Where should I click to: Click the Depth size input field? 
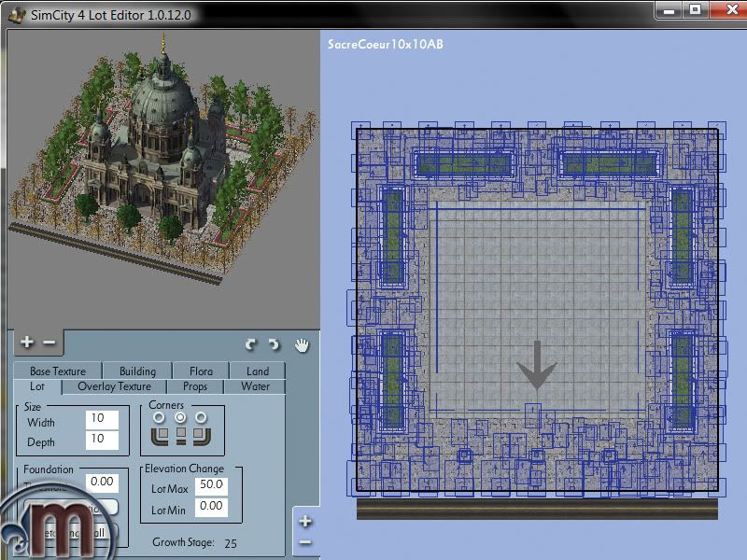point(102,440)
